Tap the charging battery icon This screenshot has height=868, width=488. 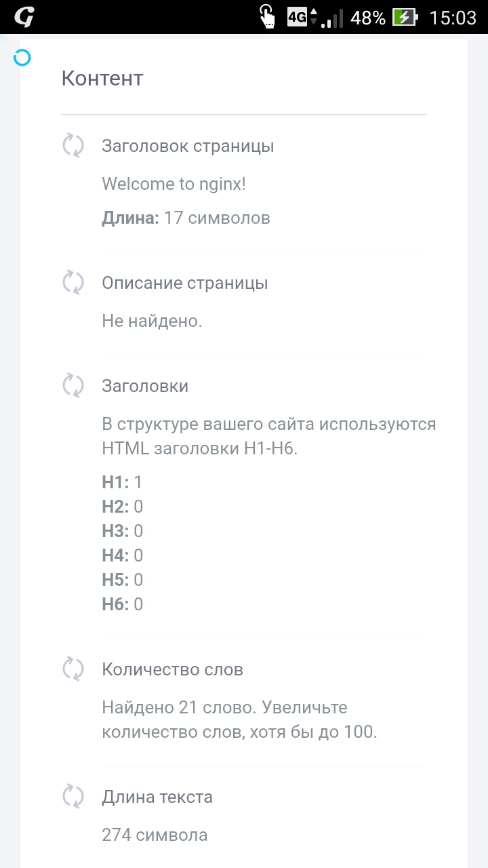click(x=405, y=17)
